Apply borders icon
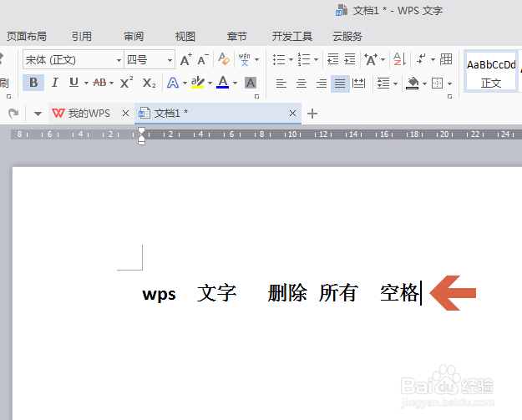This screenshot has width=522, height=420. (437, 83)
